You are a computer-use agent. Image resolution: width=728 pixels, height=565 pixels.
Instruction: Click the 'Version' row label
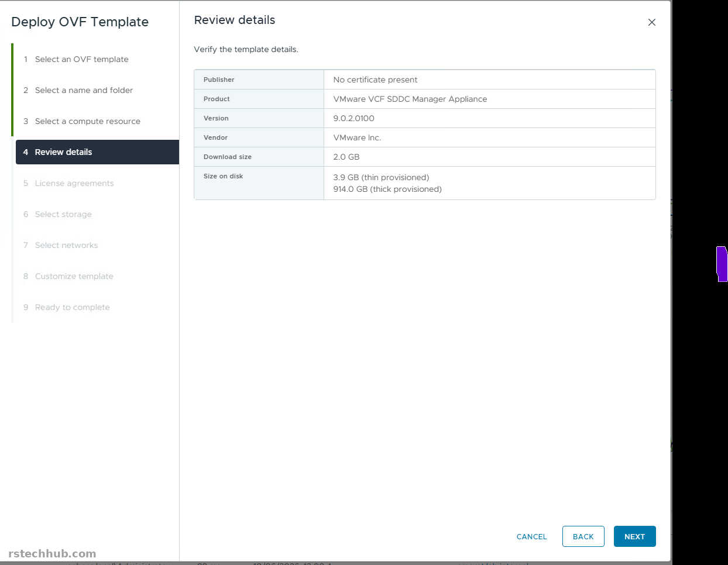click(x=216, y=118)
